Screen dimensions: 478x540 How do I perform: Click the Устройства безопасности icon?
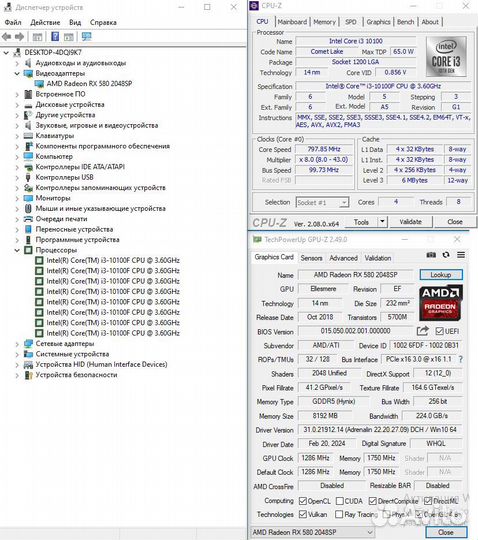[x=28, y=375]
